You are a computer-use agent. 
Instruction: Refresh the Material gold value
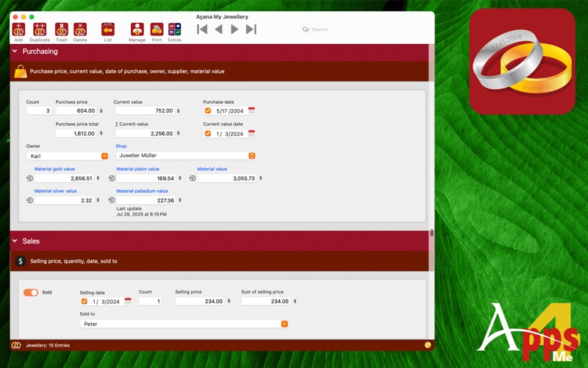click(x=30, y=178)
